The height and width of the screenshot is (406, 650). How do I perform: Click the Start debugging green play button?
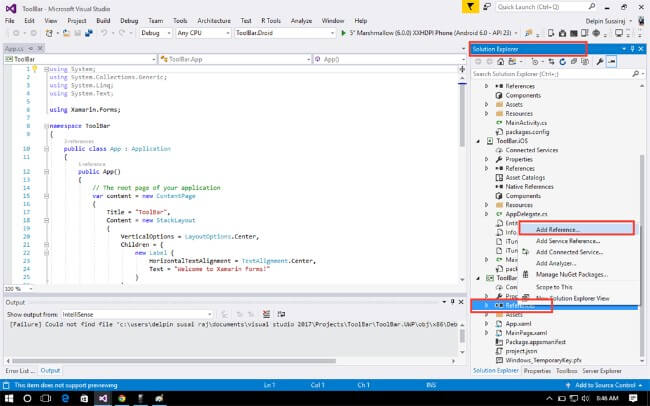coord(345,32)
